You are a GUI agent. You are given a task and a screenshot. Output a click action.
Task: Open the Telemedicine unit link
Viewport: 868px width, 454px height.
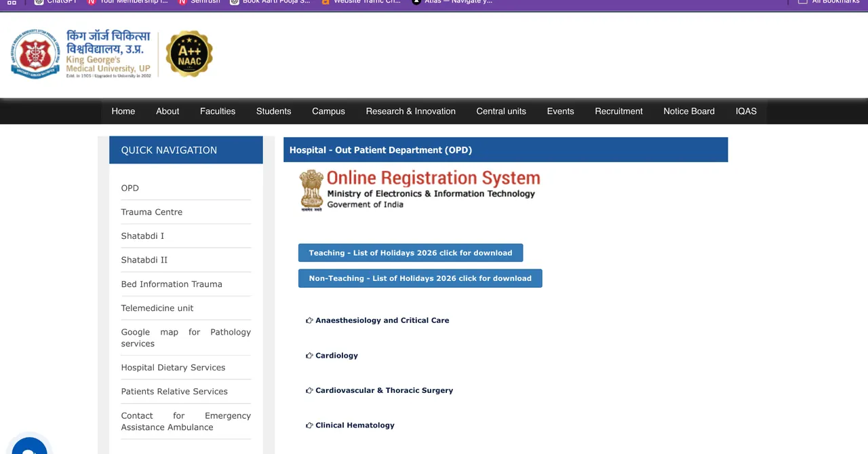(x=157, y=308)
